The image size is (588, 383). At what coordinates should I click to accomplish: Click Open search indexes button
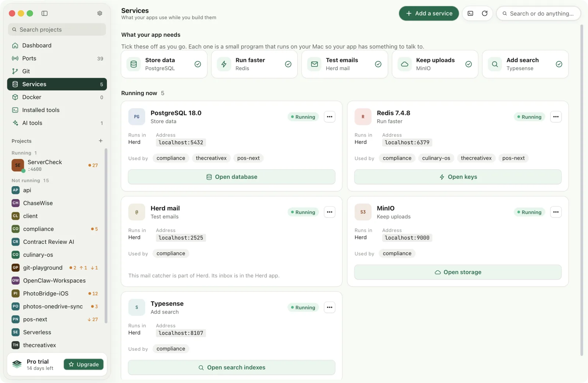(x=232, y=368)
